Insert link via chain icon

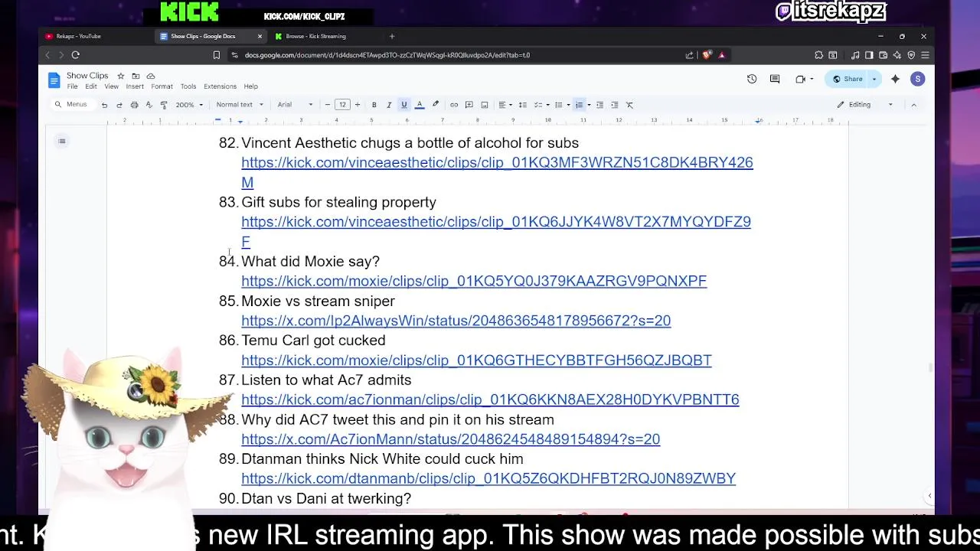(454, 105)
